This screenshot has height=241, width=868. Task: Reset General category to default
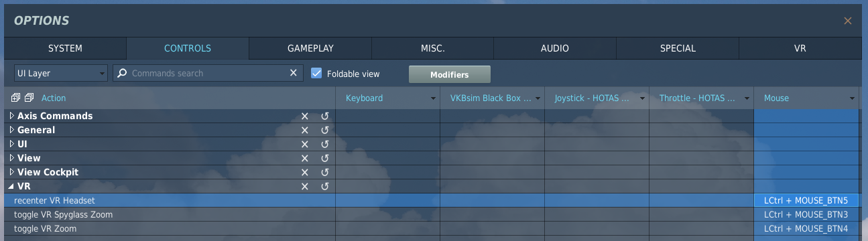pyautogui.click(x=325, y=130)
